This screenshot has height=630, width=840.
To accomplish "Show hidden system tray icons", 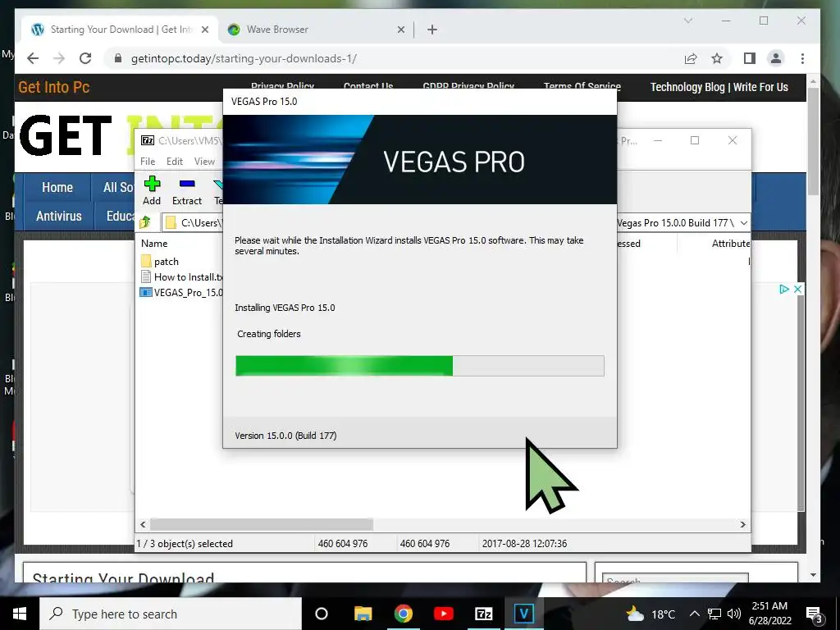I will click(x=694, y=614).
